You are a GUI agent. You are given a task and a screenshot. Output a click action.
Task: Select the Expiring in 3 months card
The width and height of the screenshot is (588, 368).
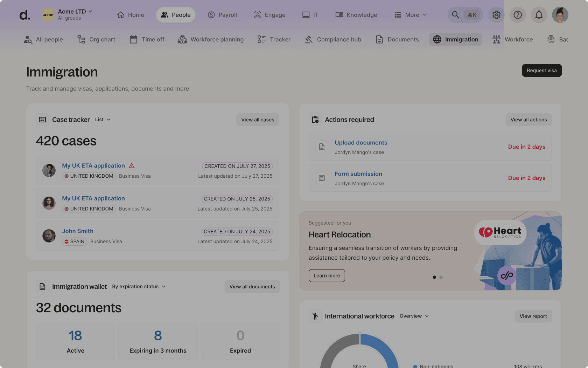[158, 341]
